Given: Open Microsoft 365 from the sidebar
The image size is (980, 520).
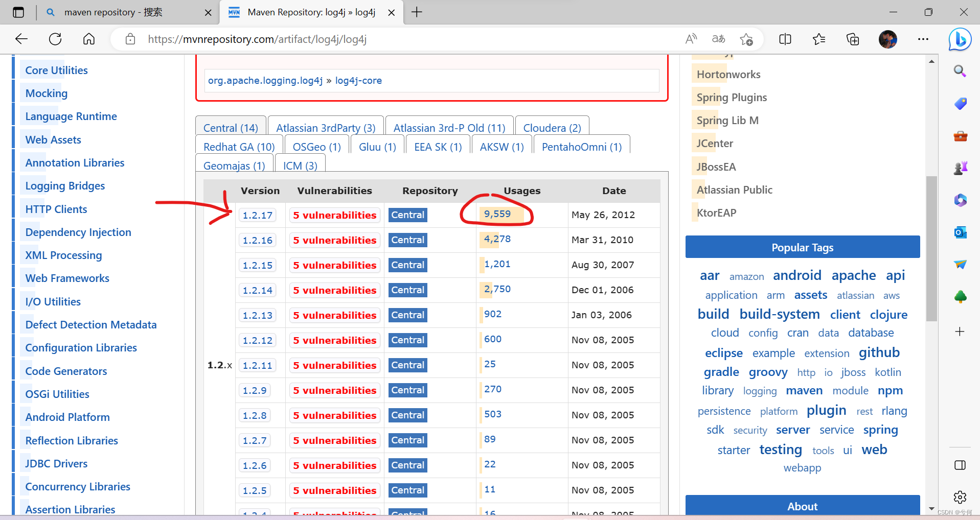Looking at the screenshot, I should tap(961, 200).
